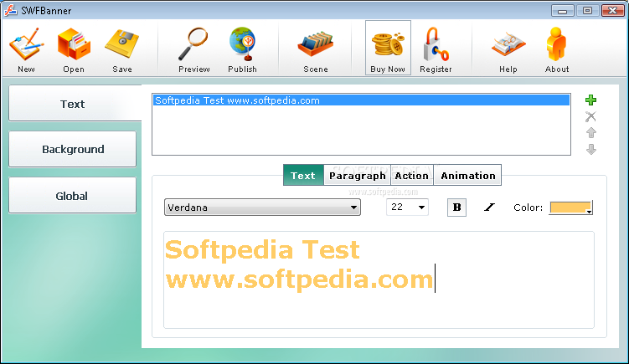The height and width of the screenshot is (364, 629).
Task: Launch Preview with the magnifier icon
Action: click(x=193, y=44)
